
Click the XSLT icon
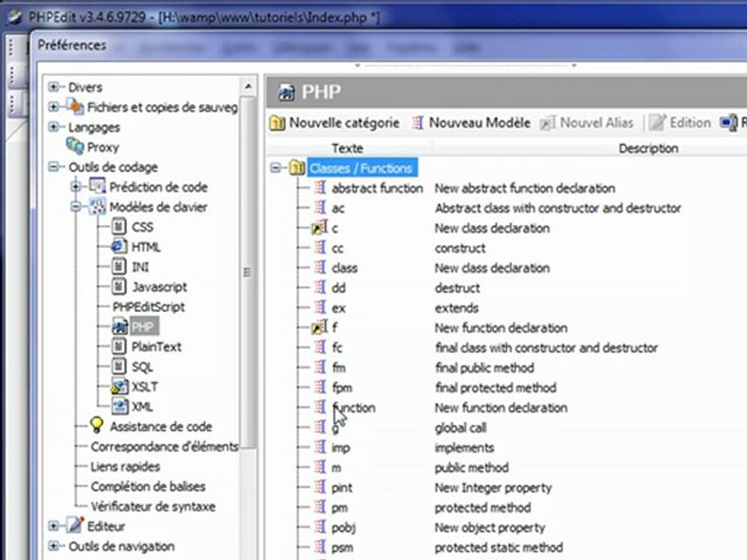tap(120, 387)
